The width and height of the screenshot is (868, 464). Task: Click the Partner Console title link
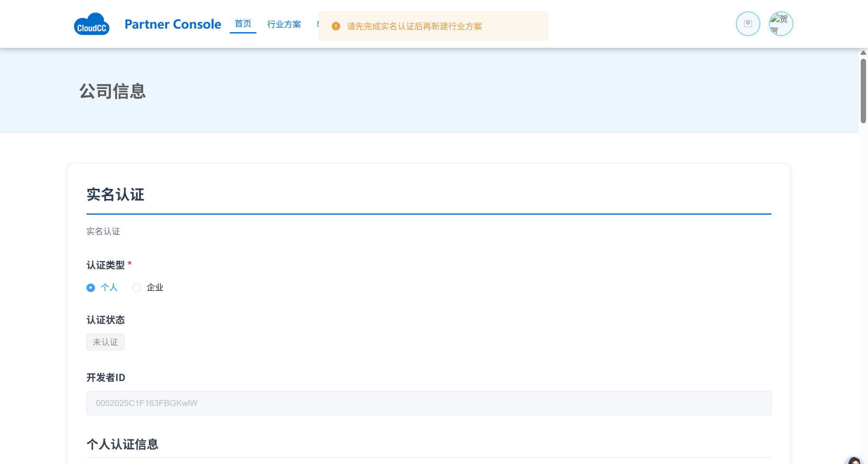click(172, 24)
